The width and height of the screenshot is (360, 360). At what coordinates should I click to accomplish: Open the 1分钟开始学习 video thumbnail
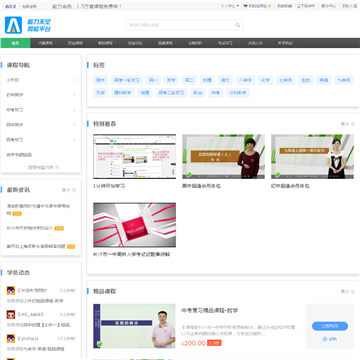click(135, 157)
